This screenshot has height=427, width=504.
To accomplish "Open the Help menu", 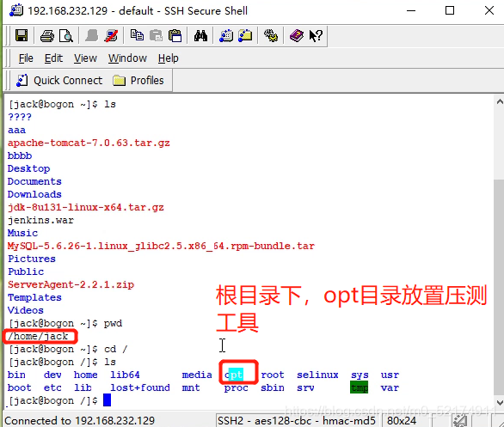I will 168,58.
